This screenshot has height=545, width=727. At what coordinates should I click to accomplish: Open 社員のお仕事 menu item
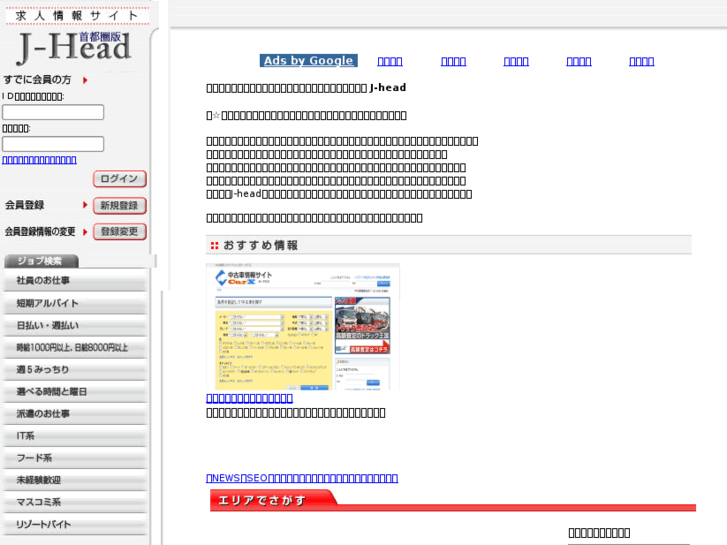(x=75, y=281)
